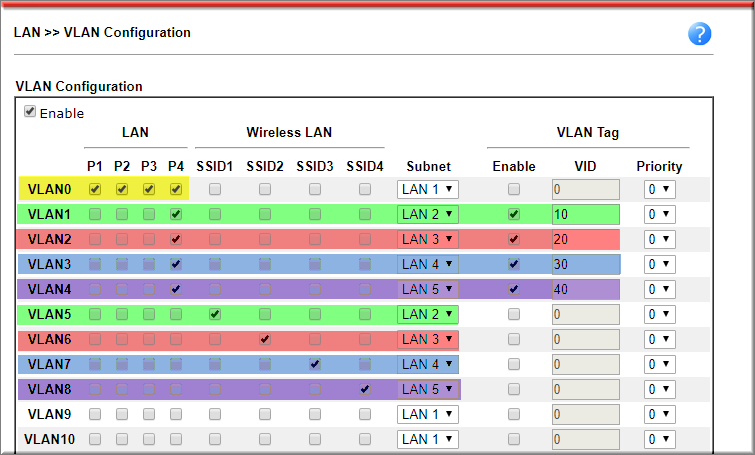Open the Subnet dropdown for VLAN0
This screenshot has width=755, height=455.
pyautogui.click(x=427, y=189)
